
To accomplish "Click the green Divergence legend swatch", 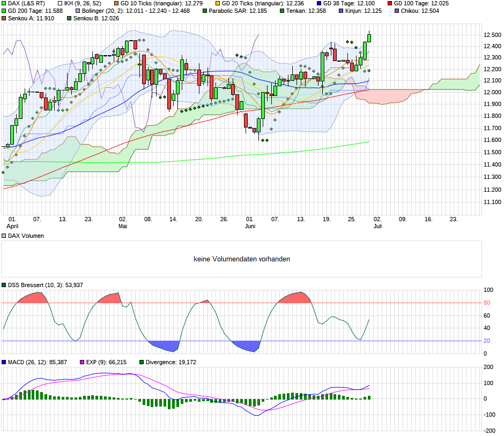I will (x=142, y=362).
